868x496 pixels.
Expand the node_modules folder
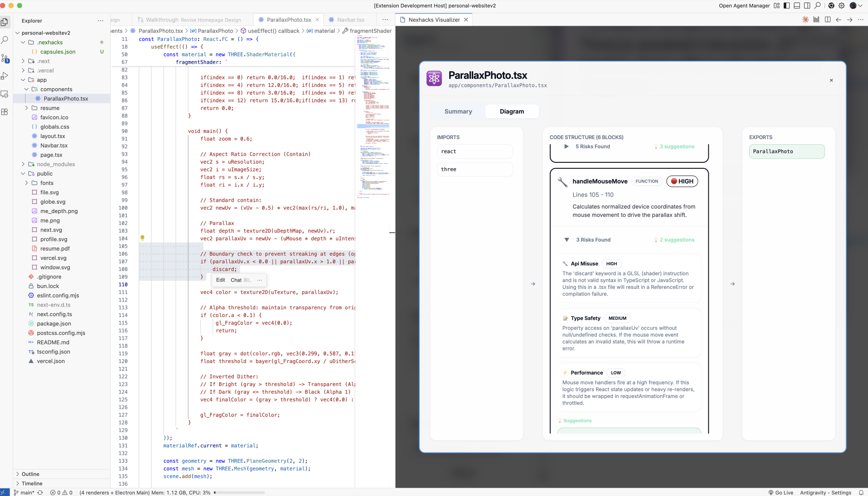[56, 164]
